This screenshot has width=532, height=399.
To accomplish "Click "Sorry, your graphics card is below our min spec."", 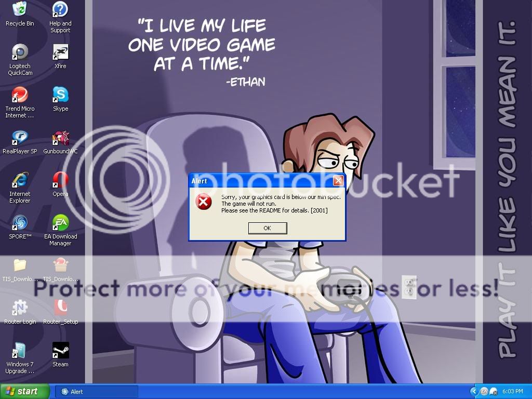I will tap(281, 197).
